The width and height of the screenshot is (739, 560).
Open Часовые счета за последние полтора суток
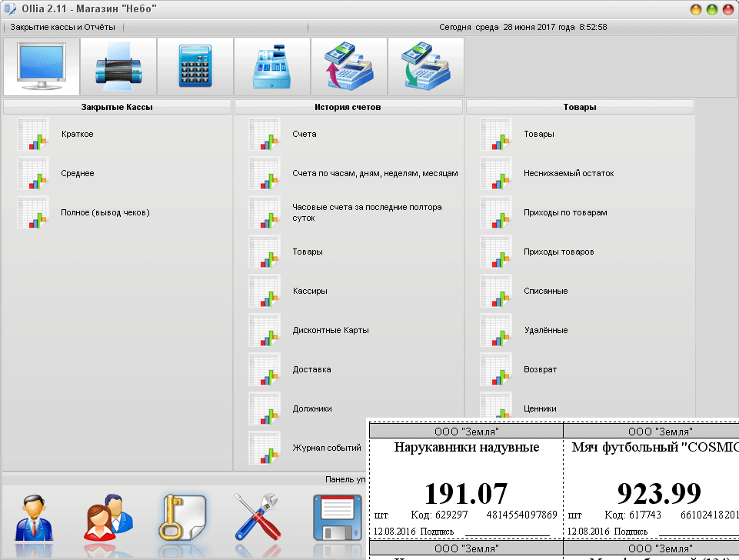(367, 212)
